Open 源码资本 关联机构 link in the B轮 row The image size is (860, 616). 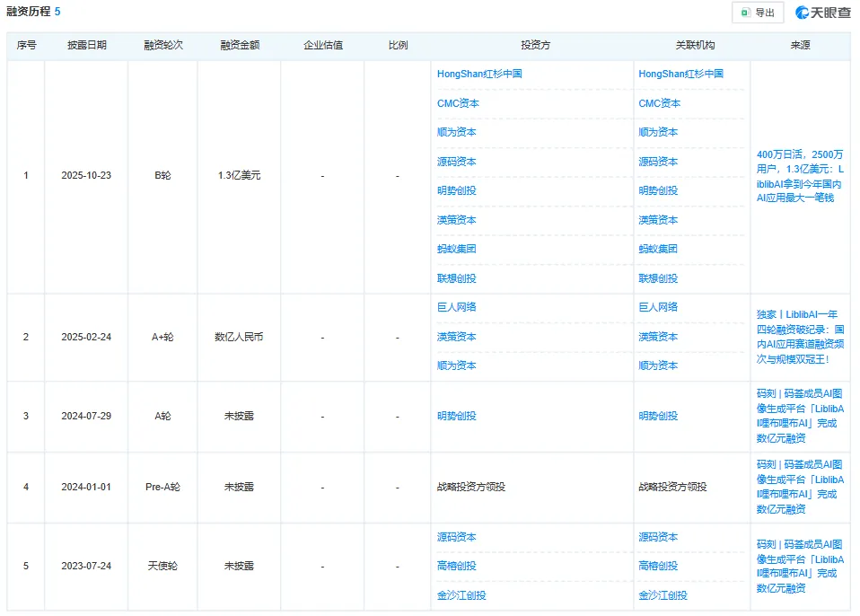[658, 162]
